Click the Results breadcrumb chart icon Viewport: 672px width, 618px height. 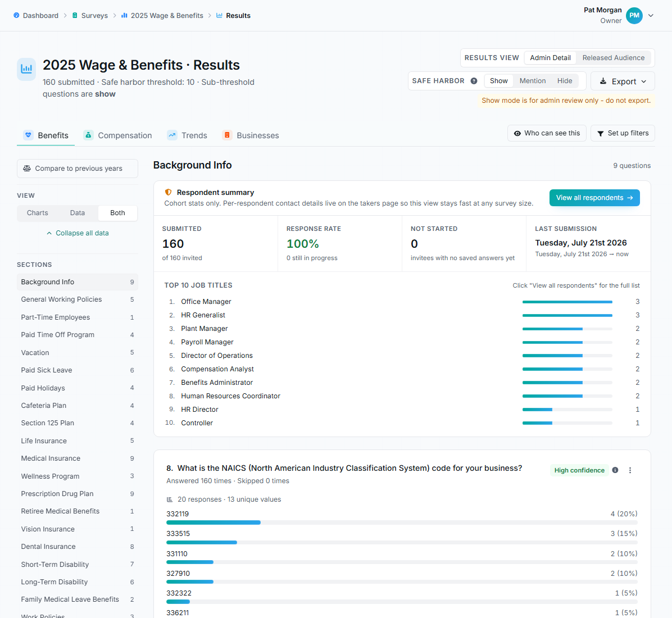[220, 15]
